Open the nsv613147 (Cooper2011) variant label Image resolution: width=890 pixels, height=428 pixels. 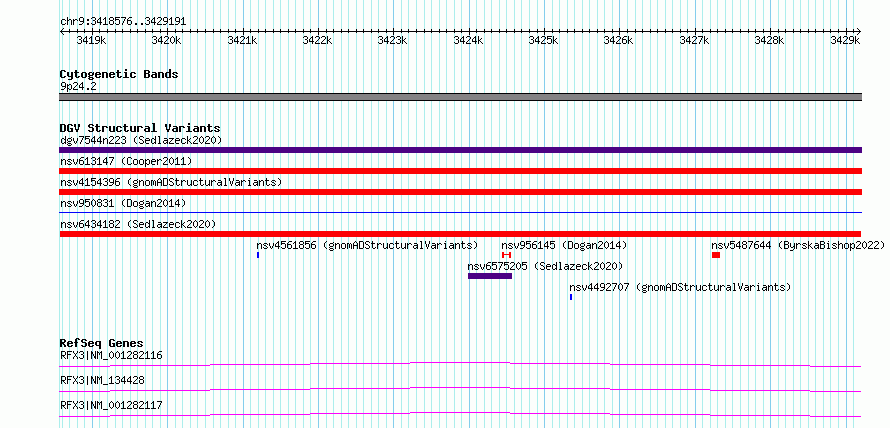[126, 161]
